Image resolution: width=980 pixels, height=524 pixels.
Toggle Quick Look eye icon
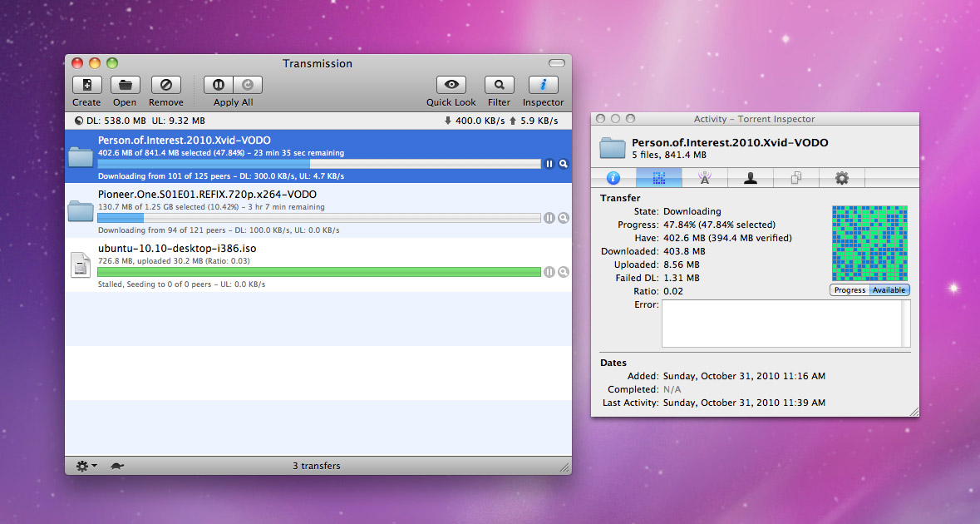(x=451, y=85)
